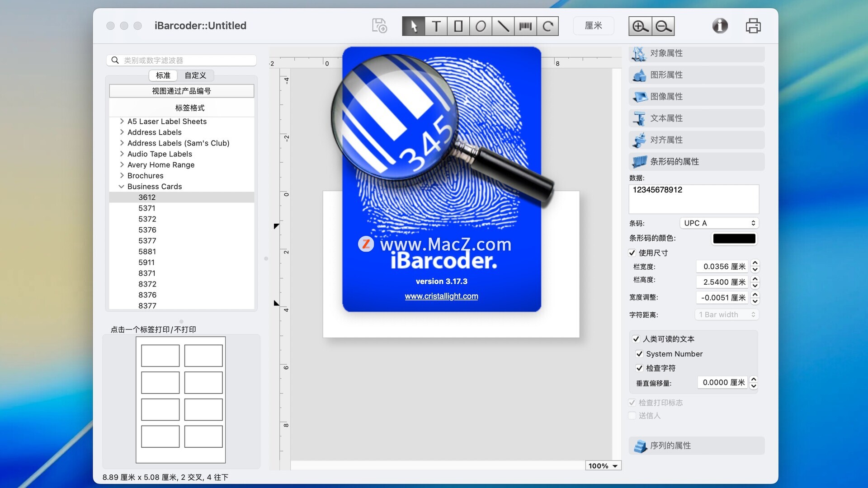Screen dimensions: 868x488
Task: Open the 100% zoom level dropdown
Action: pyautogui.click(x=603, y=466)
